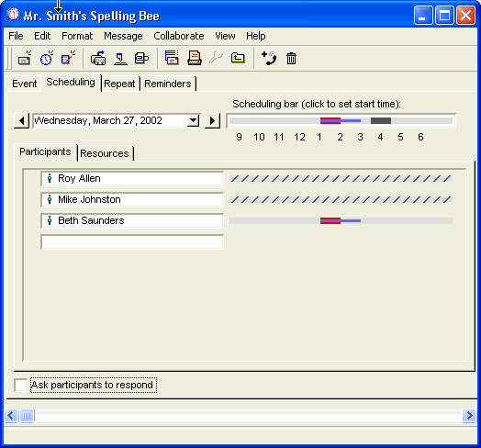Advance to the next day arrow
This screenshot has width=481, height=448.
click(x=212, y=120)
